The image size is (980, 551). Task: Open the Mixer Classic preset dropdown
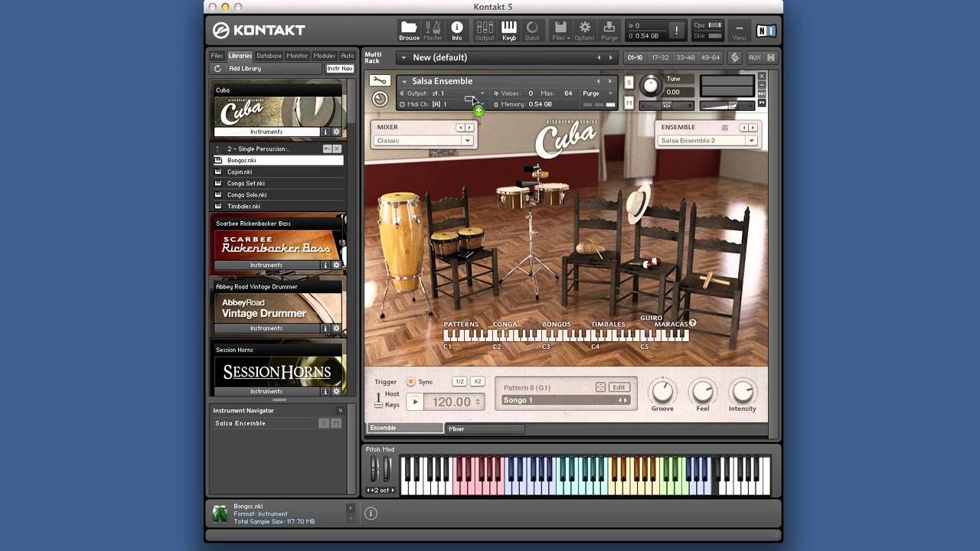coord(424,140)
